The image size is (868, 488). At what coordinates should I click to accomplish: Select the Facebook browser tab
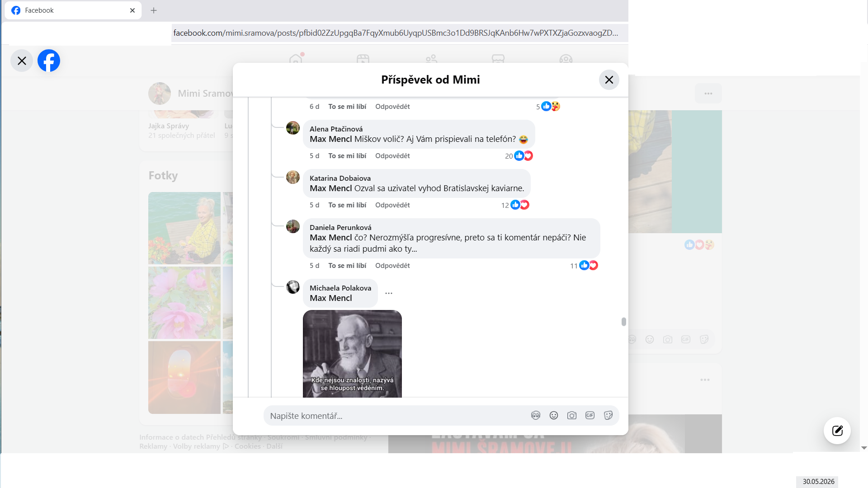coord(73,10)
